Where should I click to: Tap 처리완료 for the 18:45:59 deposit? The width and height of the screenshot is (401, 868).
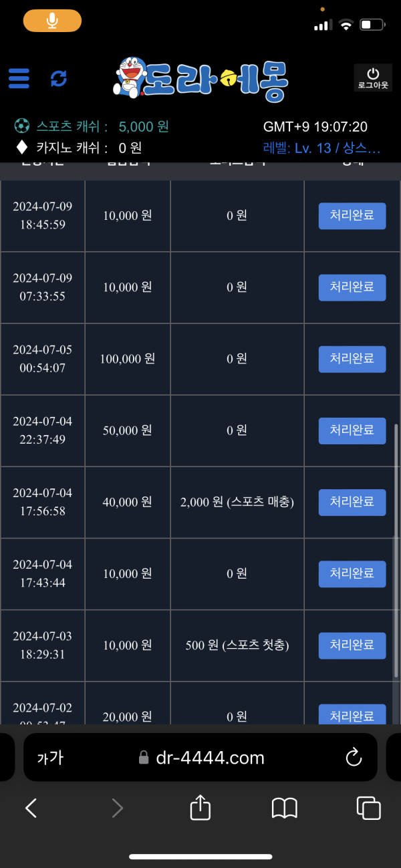[352, 216]
